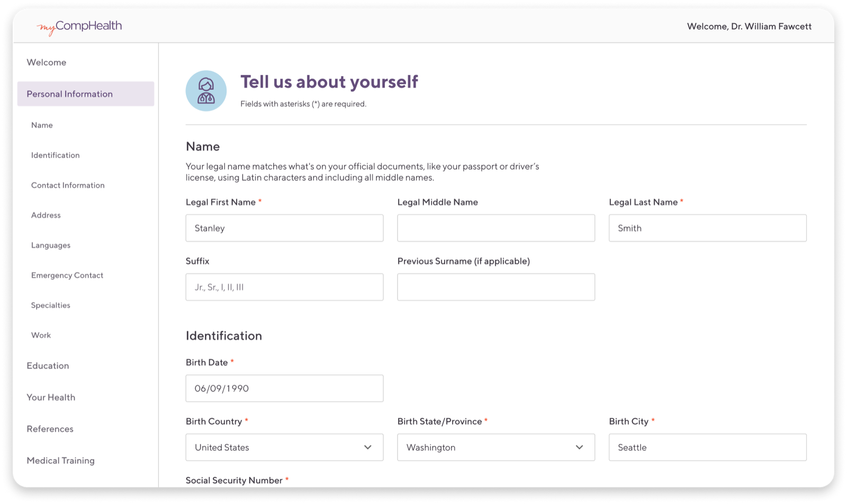Image resolution: width=847 pixels, height=504 pixels.
Task: Click the Previous Surname field
Action: point(495,287)
